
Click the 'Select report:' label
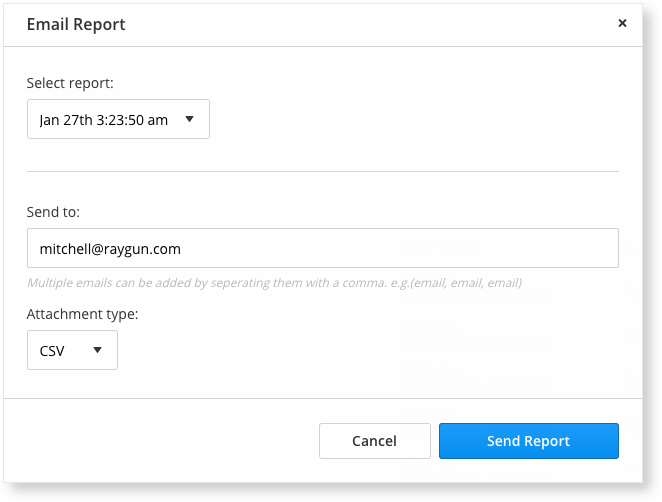coord(70,83)
